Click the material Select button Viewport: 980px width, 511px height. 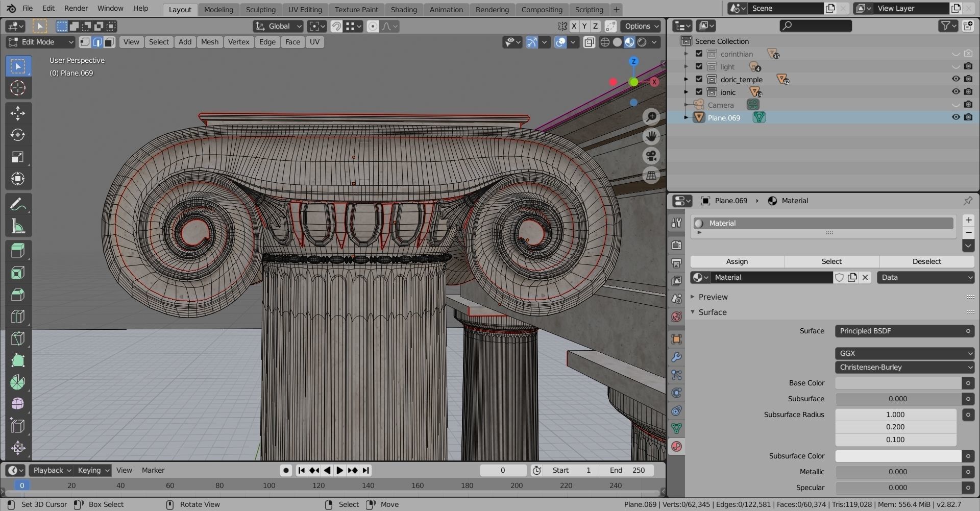click(x=831, y=261)
